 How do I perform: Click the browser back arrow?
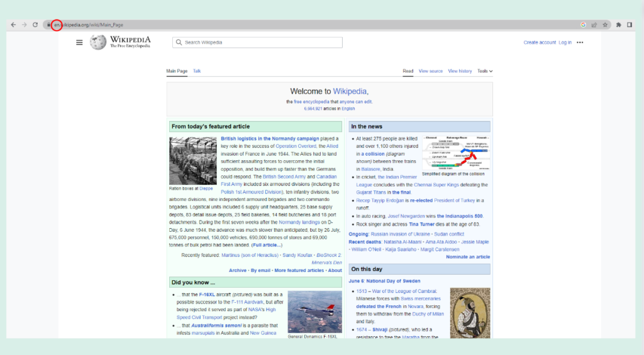tap(13, 25)
